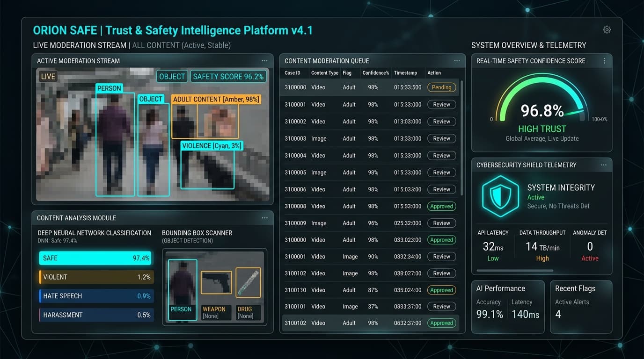Click the SAFETY SCORE 96.2% tag

(228, 77)
